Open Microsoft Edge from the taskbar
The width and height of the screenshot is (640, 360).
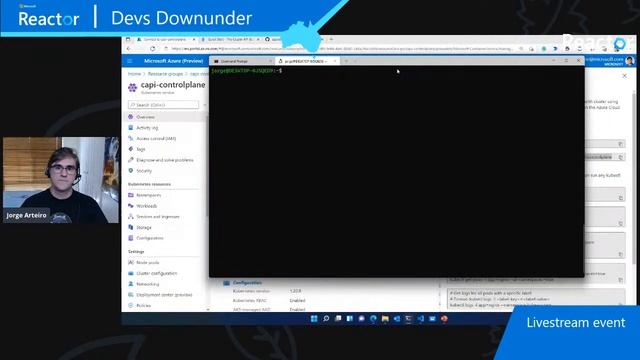click(x=373, y=319)
